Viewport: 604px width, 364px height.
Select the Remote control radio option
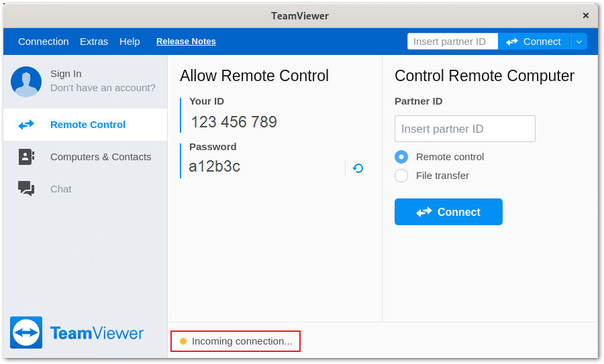[401, 157]
